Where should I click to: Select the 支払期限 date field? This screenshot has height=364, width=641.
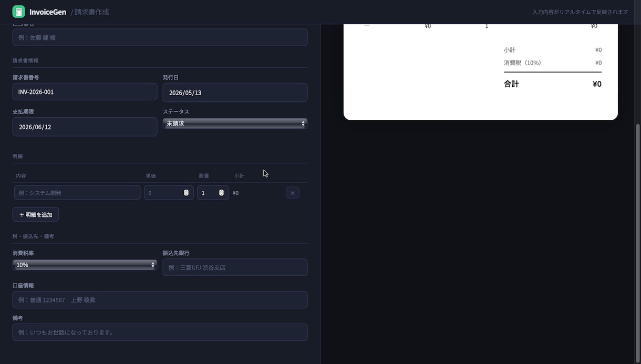[85, 127]
